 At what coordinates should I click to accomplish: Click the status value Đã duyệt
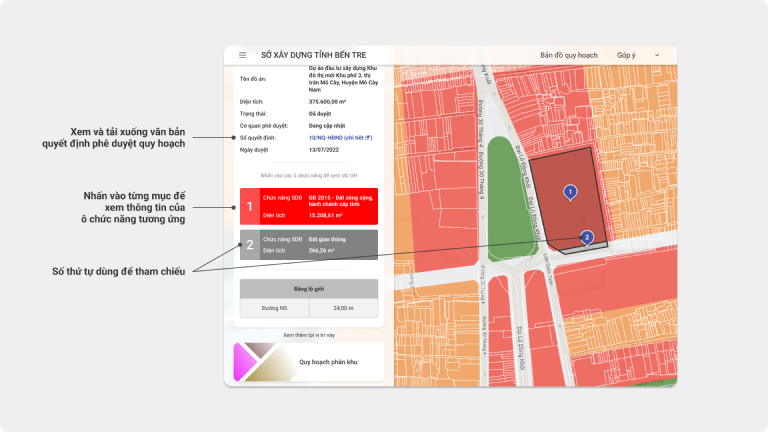320,114
